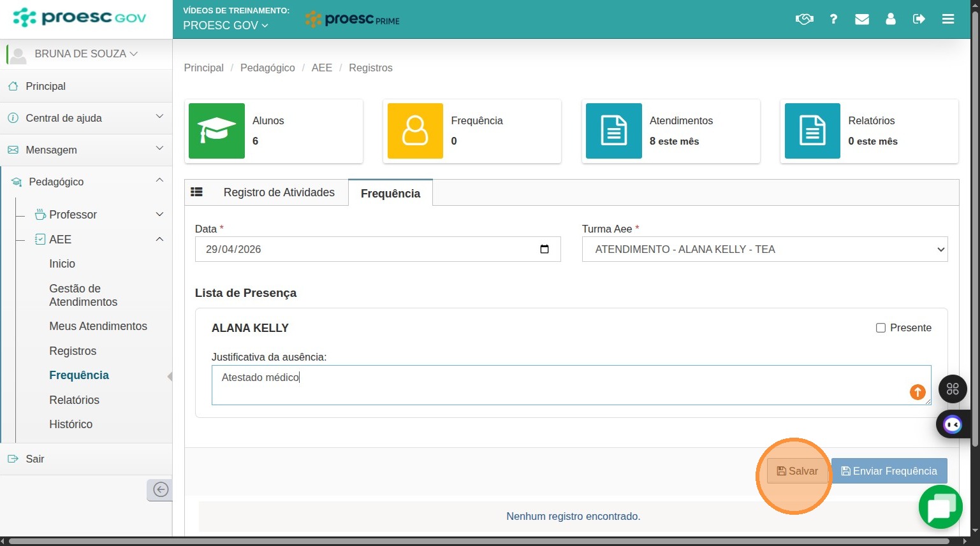Image resolution: width=980 pixels, height=546 pixels.
Task: Click the logout arrow icon in header
Action: tap(919, 19)
